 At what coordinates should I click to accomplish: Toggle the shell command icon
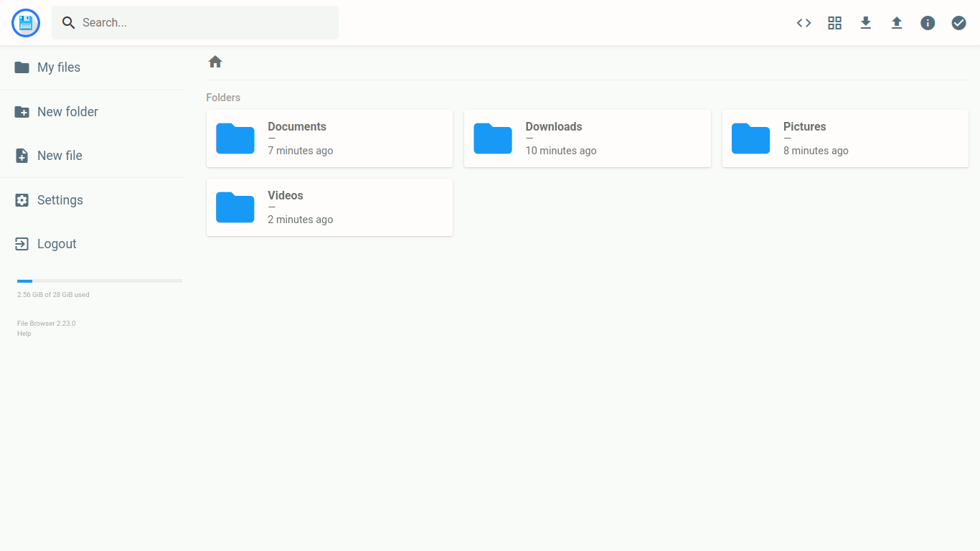(804, 23)
